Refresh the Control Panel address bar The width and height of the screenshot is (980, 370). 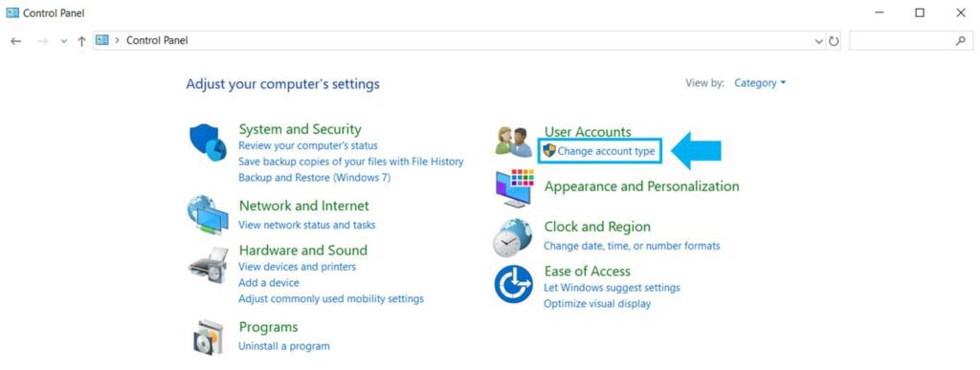pyautogui.click(x=834, y=40)
